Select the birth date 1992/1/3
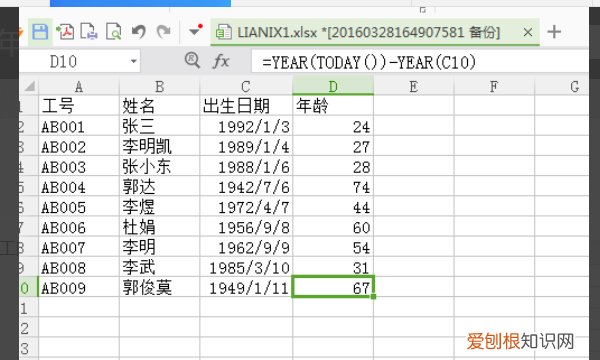The width and height of the screenshot is (600, 360). [246, 126]
